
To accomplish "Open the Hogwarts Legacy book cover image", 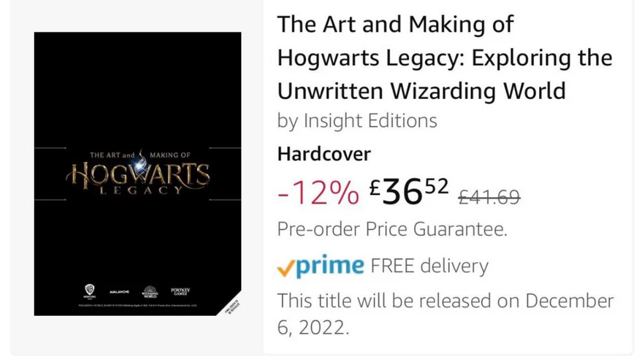I will tap(137, 174).
